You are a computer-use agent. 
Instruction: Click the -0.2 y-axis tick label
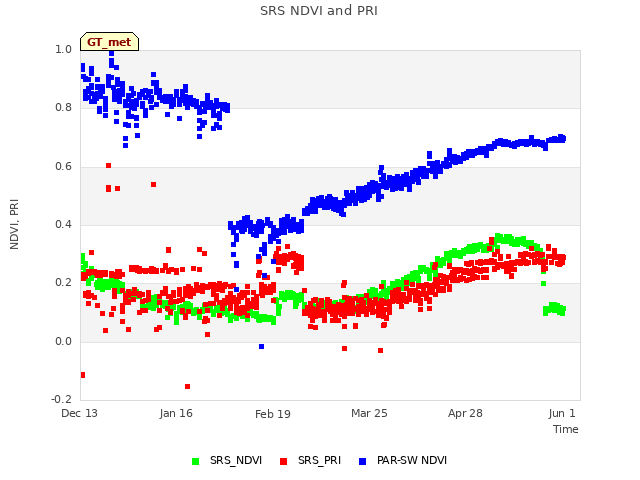click(x=61, y=399)
